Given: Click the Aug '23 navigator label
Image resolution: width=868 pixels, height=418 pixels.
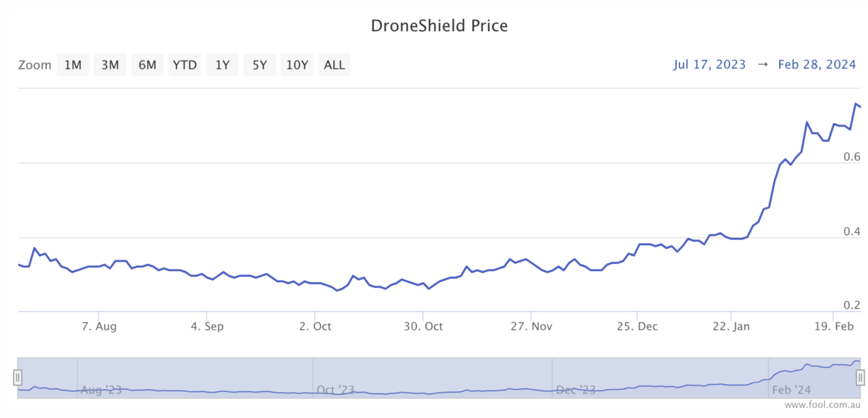Looking at the screenshot, I should 101,390.
